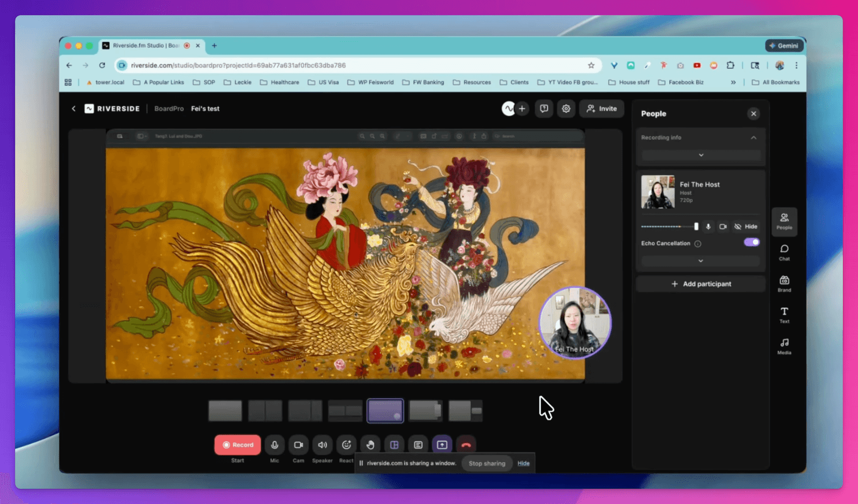The image size is (858, 504).
Task: Bookmark this page with the star icon
Action: click(x=591, y=65)
